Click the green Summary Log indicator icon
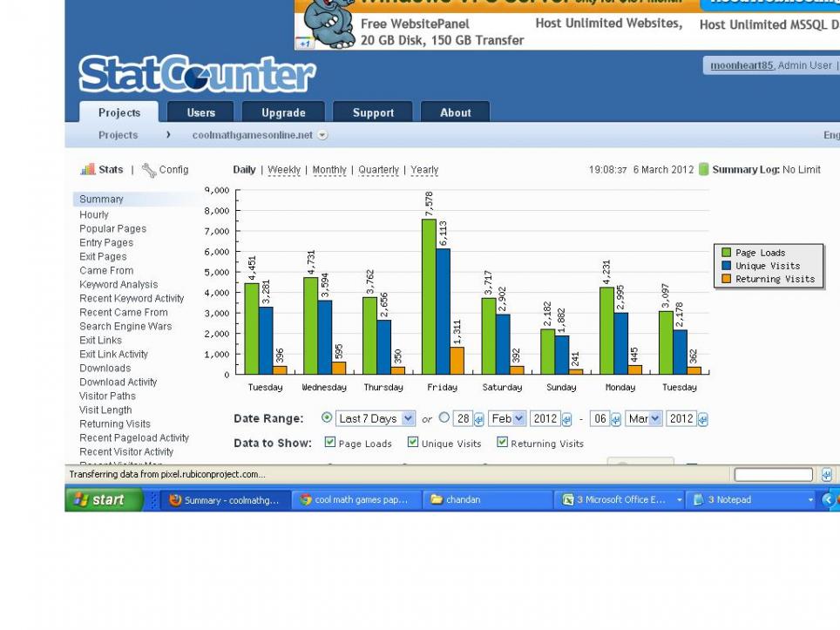Viewport: 840px width, 630px height. point(704,169)
